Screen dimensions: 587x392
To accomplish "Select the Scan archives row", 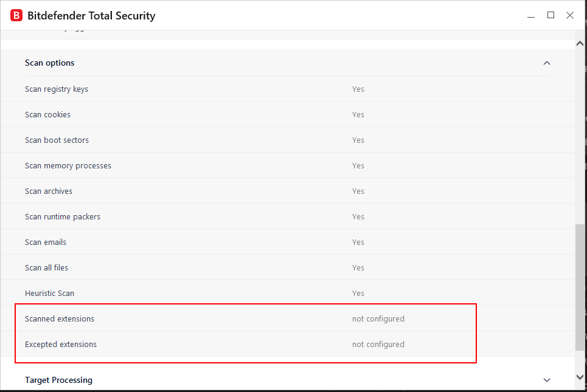I will coord(49,191).
